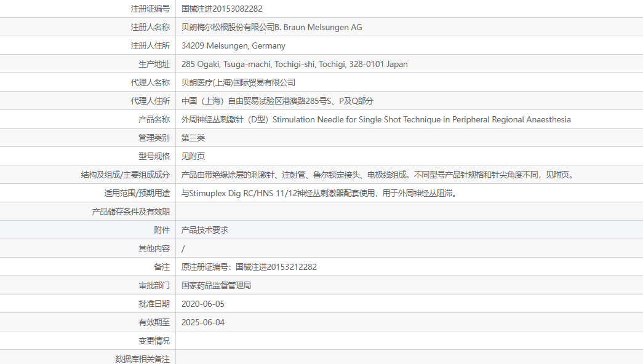The width and height of the screenshot is (643, 364).
Task: Click the 代理人住所 label
Action: pos(150,101)
